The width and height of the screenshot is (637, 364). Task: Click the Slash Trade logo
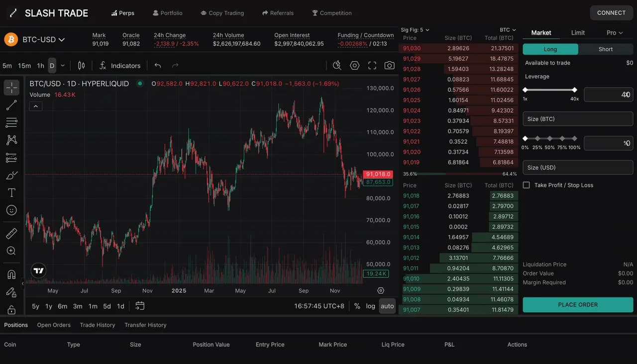coord(49,13)
